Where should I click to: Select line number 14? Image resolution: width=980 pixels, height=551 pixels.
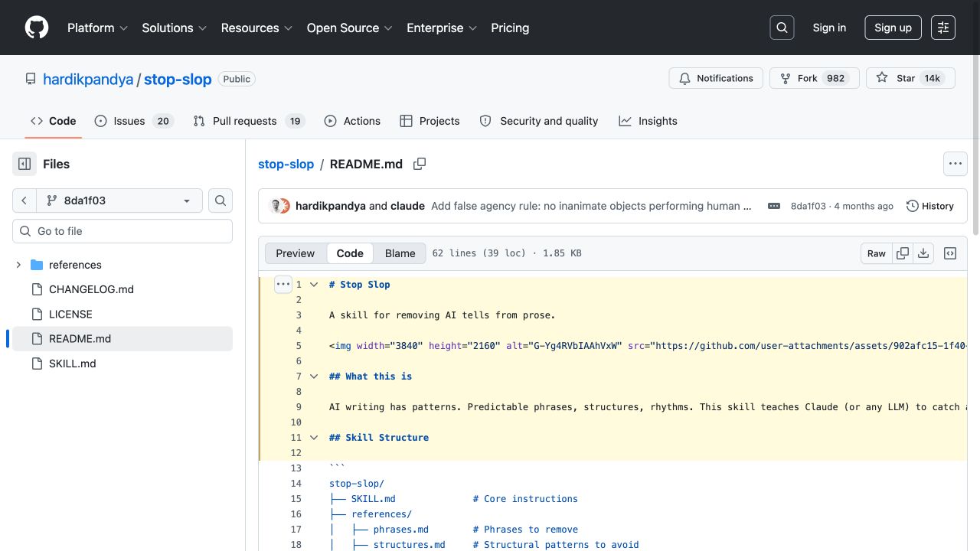[296, 483]
